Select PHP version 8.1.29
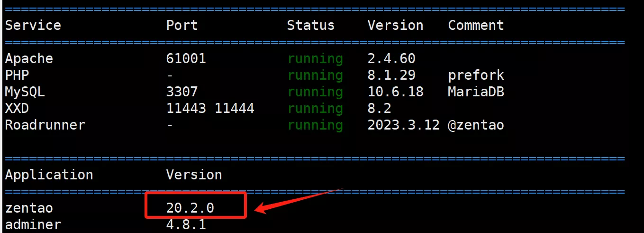Image resolution: width=644 pixels, height=233 pixels. (391, 75)
